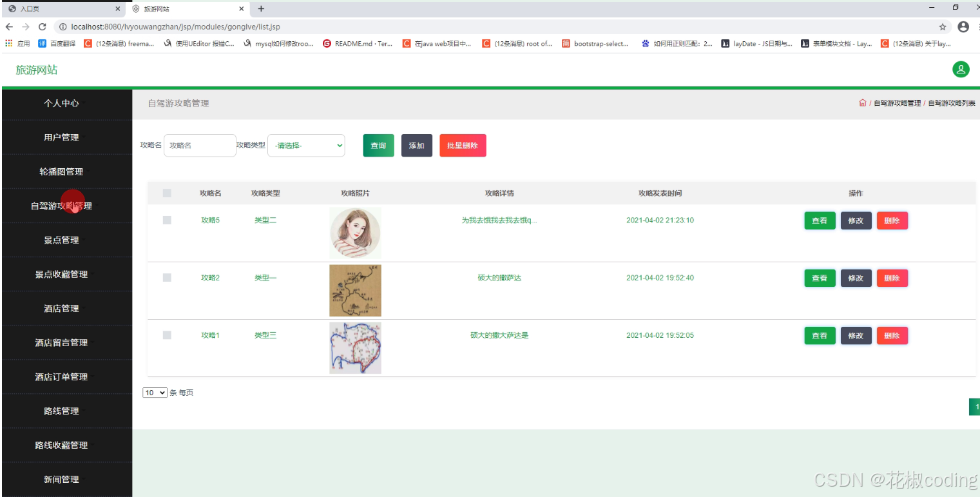980x497 pixels.
Task: Click the browser back arrow
Action: 10,28
